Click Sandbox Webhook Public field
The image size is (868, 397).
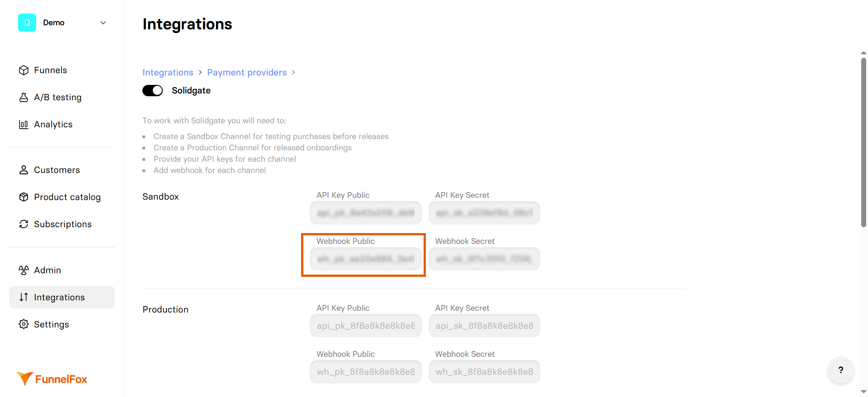click(366, 259)
